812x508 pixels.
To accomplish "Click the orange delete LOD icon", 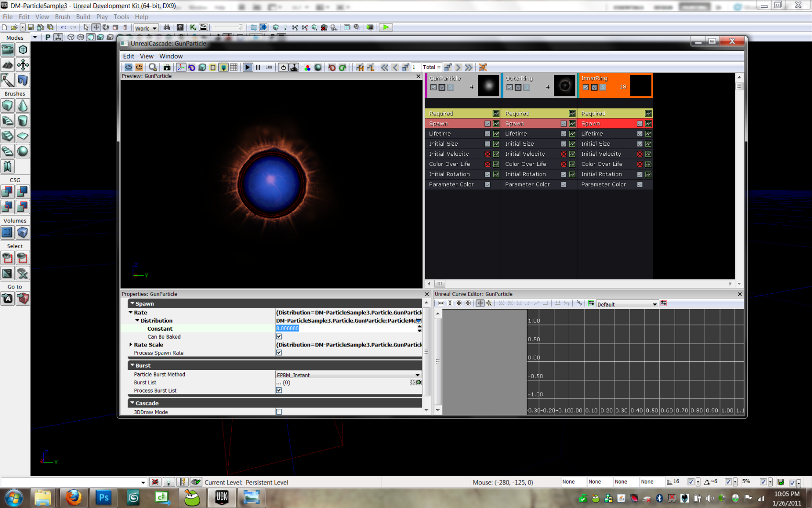I will click(483, 68).
